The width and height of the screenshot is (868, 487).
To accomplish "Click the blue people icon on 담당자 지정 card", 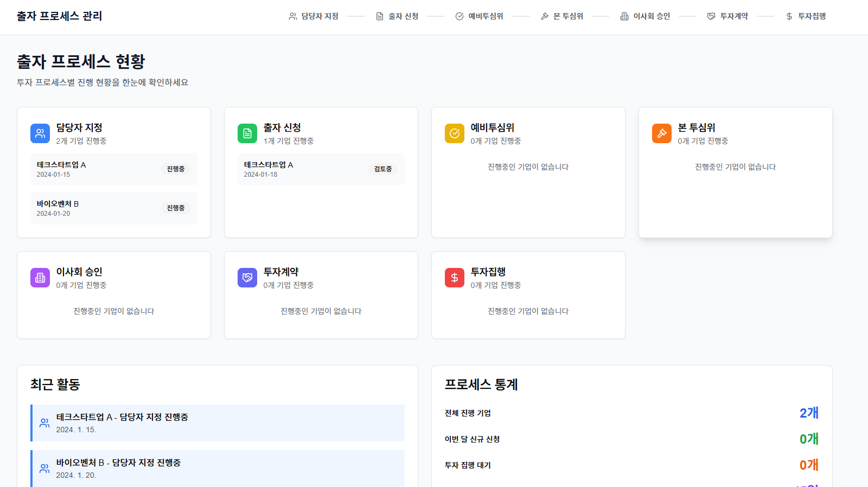I will (40, 133).
